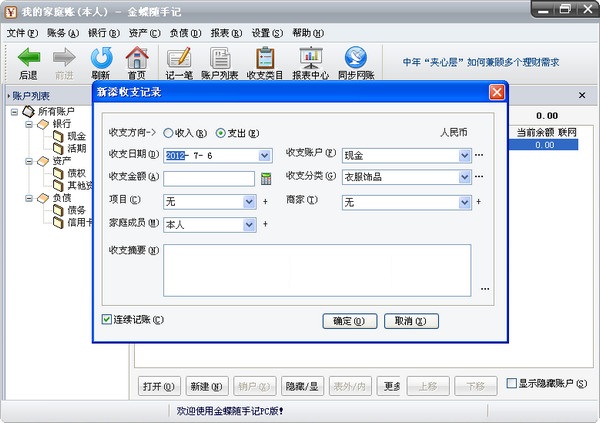Viewport: 600px width, 423px height.
Task: Select the 收入 radio button
Action: (x=168, y=132)
